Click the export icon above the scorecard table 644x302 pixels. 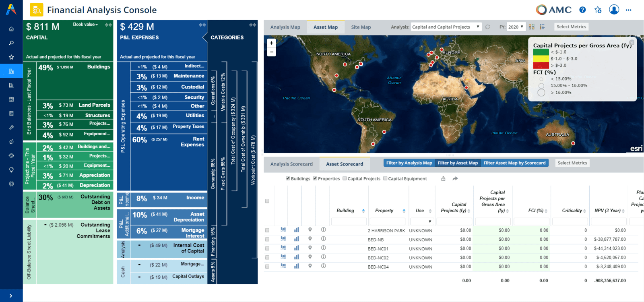coord(443,179)
